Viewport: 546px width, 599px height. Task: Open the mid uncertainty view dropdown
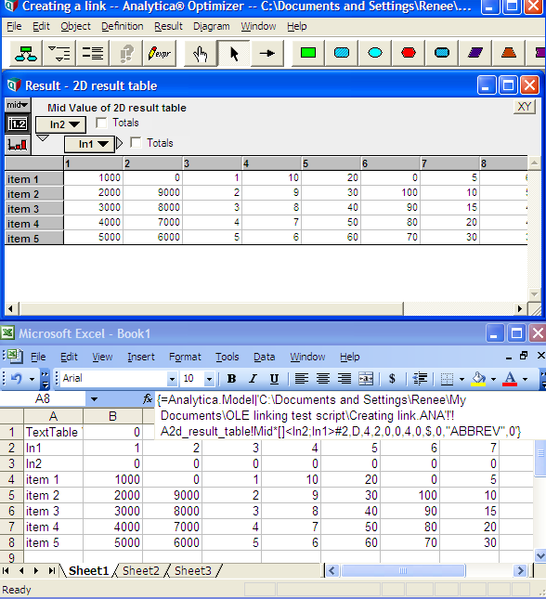18,105
